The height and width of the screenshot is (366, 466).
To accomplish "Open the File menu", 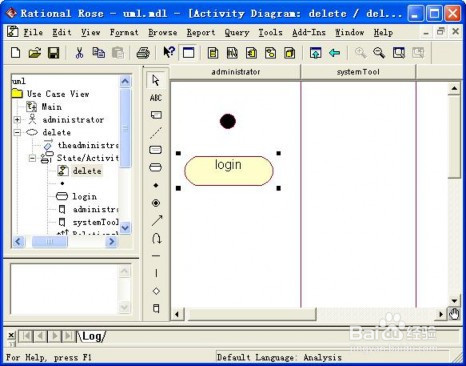I will (33, 32).
